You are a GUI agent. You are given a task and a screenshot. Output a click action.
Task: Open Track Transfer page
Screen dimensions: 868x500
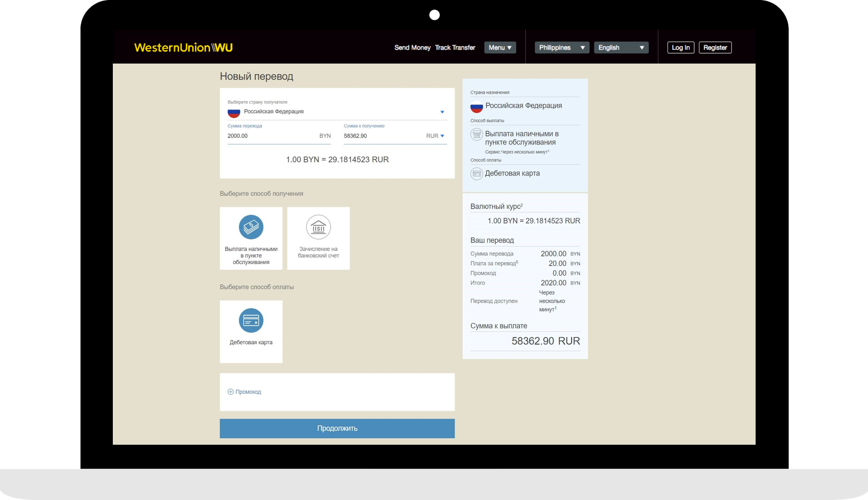[x=455, y=48]
